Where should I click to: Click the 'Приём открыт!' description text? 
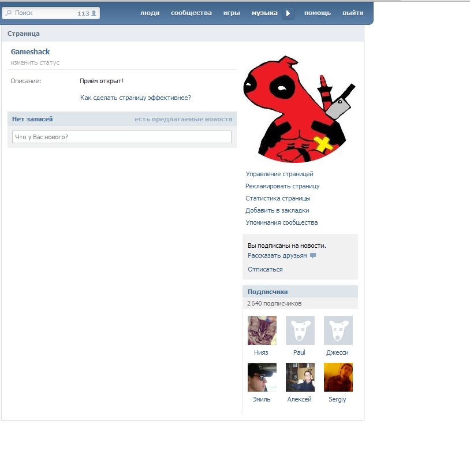pos(102,81)
